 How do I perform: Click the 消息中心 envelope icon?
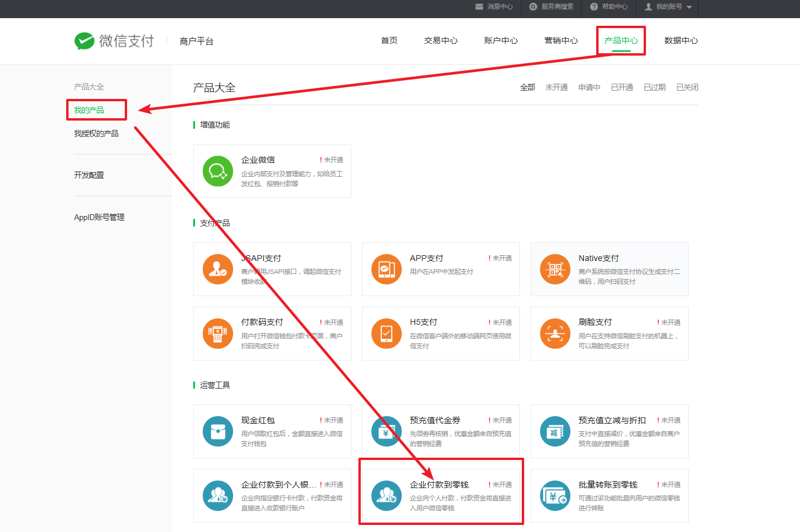479,6
